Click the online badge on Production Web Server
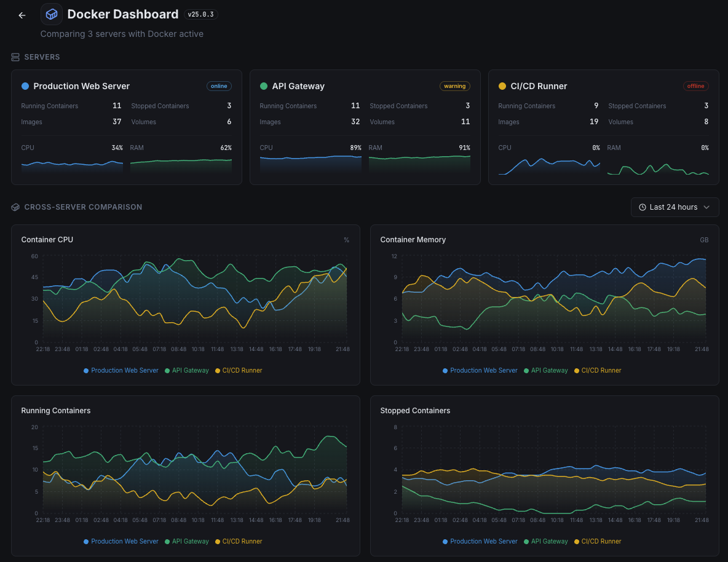728x562 pixels. [219, 86]
